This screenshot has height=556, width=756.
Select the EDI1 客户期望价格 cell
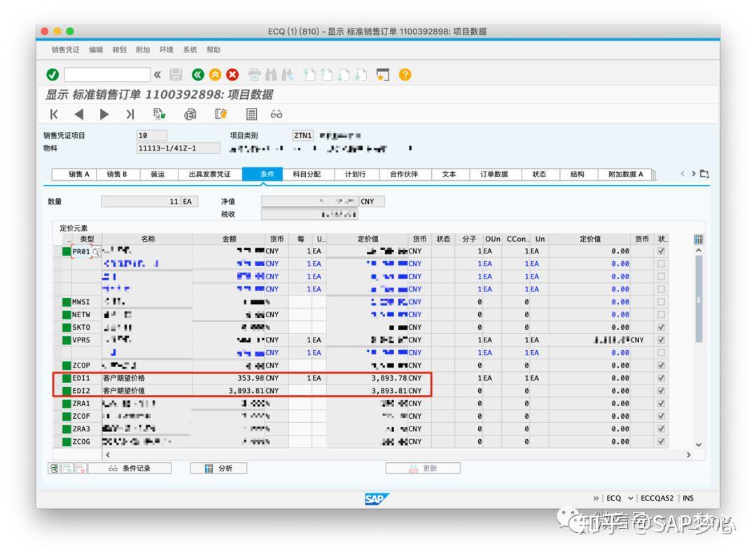147,378
